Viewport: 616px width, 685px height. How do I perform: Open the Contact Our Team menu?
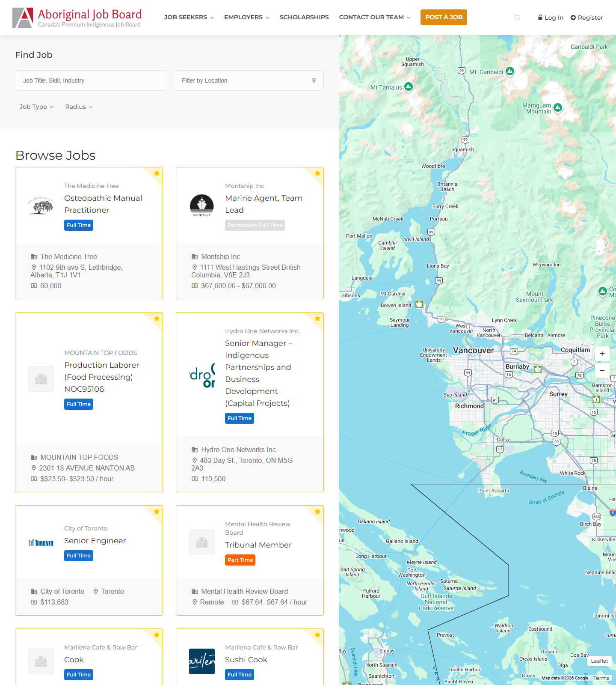[374, 18]
